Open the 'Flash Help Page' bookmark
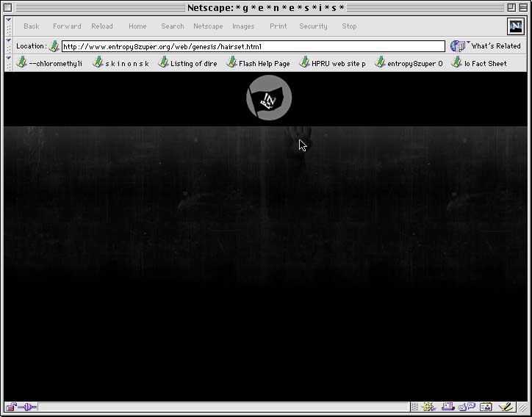This screenshot has height=417, width=532. coord(257,63)
